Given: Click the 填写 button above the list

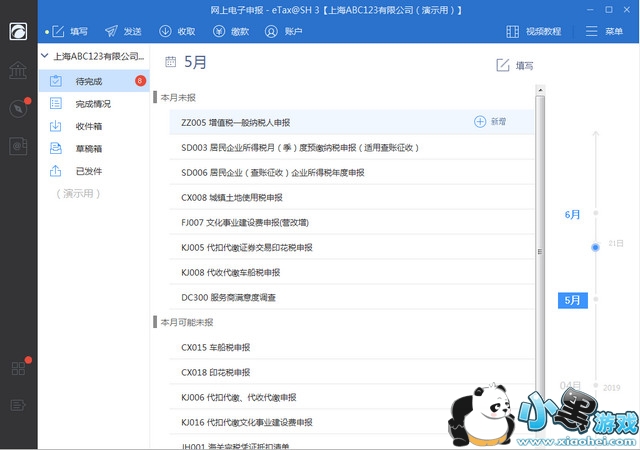Looking at the screenshot, I should (x=514, y=65).
